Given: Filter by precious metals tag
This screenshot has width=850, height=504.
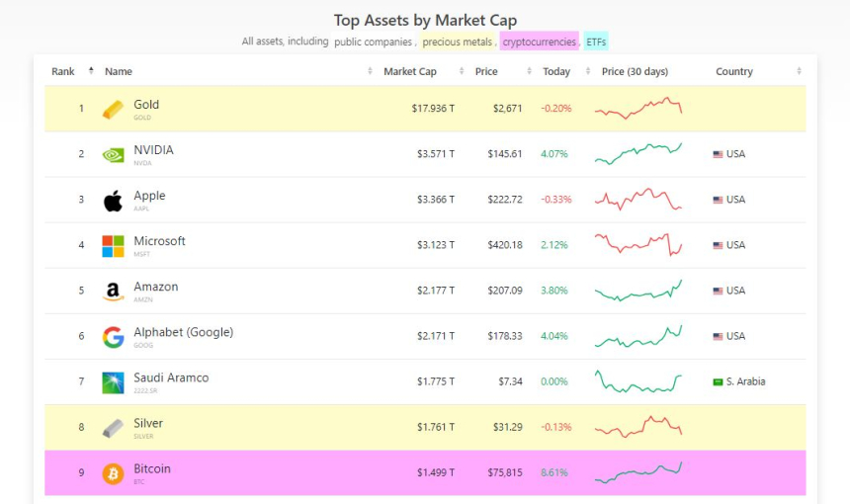Looking at the screenshot, I should [458, 42].
